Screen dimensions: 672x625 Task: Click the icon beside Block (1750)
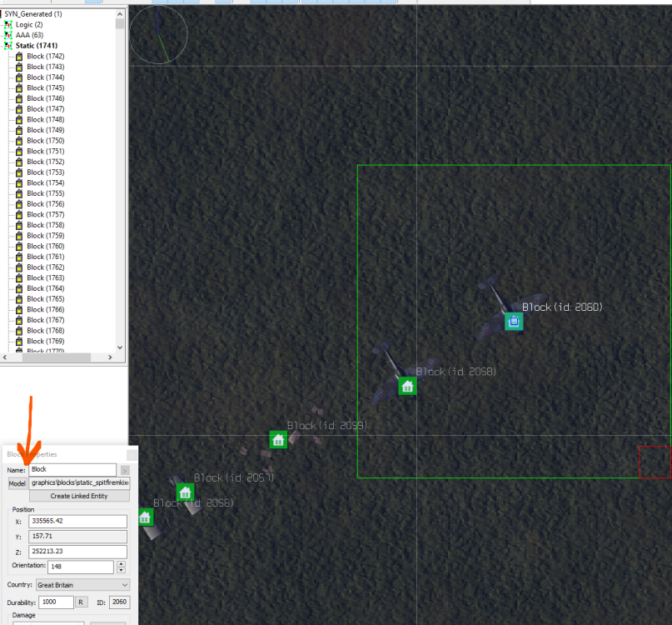19,141
